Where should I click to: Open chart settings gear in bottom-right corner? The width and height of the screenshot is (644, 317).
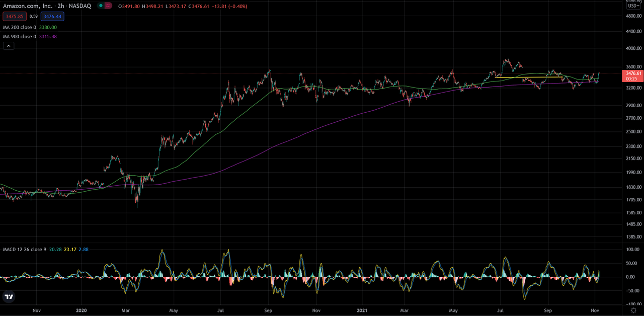coord(633,311)
